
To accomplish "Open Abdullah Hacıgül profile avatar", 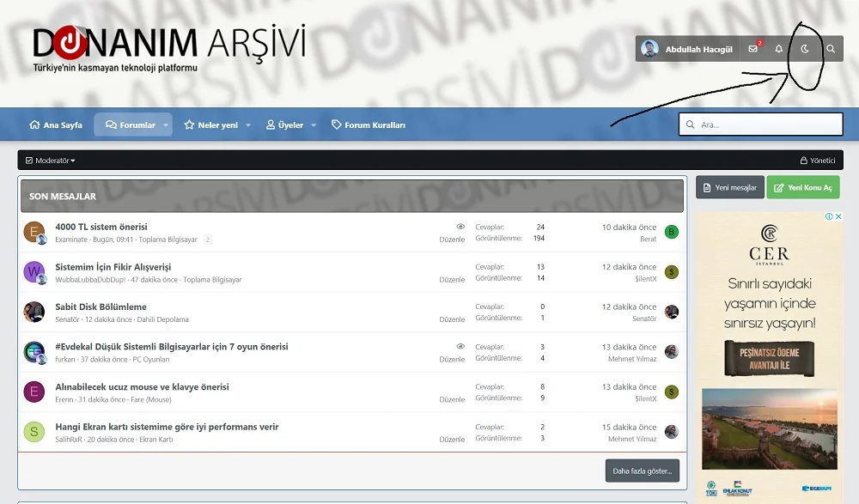I will (x=649, y=49).
